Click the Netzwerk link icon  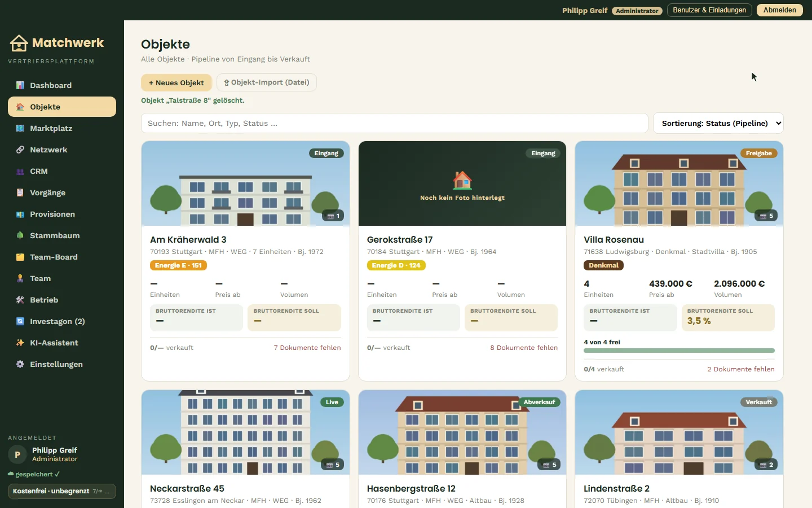click(20, 150)
